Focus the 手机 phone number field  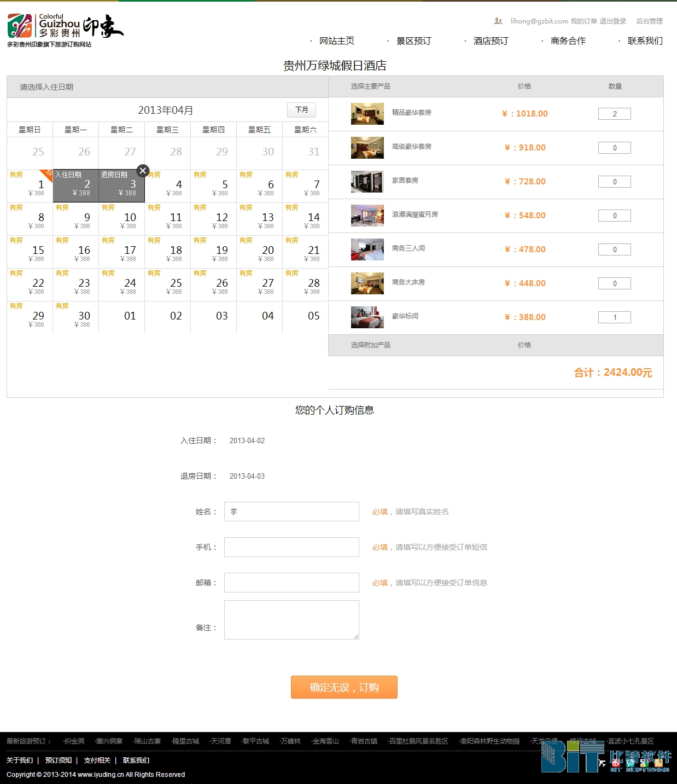click(291, 547)
